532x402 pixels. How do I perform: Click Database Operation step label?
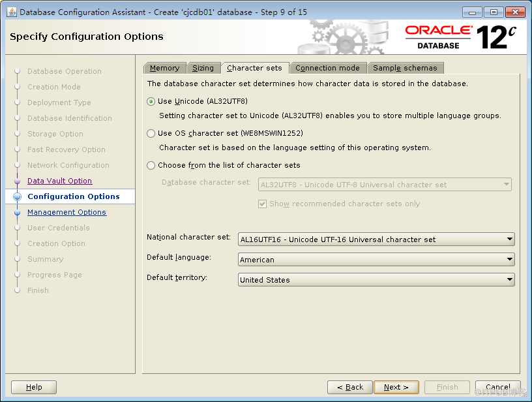pyautogui.click(x=65, y=71)
